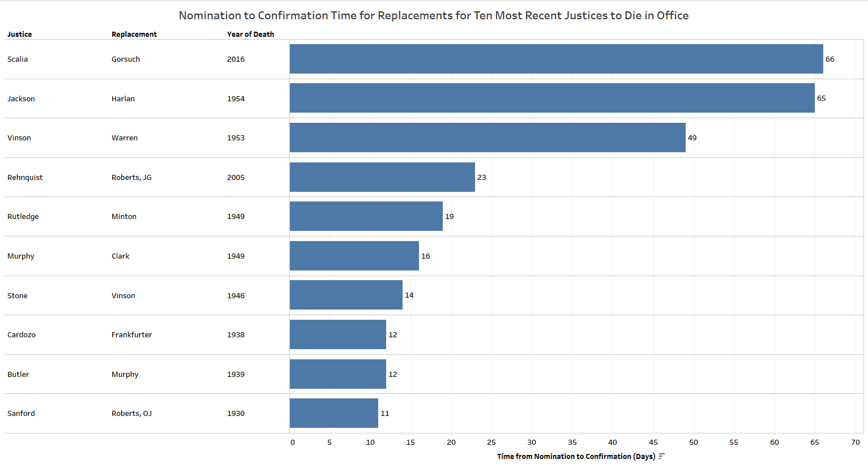Image resolution: width=868 pixels, height=468 pixels.
Task: Click the Time from Nomination to Confirmation axis title
Action: coord(575,456)
